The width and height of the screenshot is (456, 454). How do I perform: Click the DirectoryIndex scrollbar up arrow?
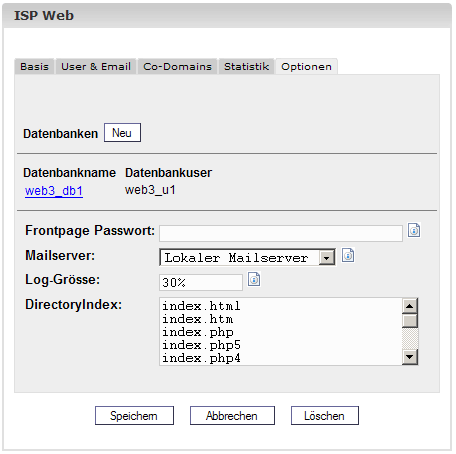410,306
